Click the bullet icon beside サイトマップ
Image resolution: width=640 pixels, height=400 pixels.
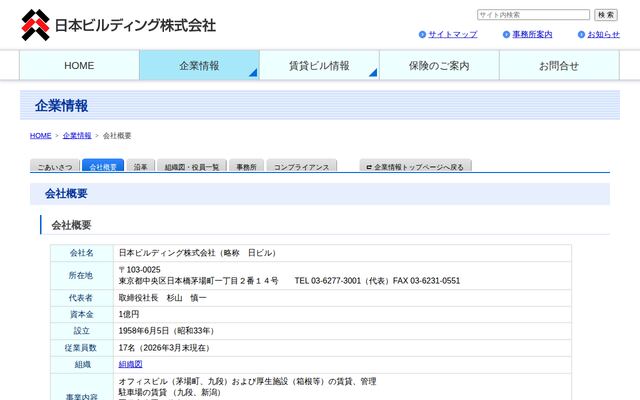[x=422, y=35]
